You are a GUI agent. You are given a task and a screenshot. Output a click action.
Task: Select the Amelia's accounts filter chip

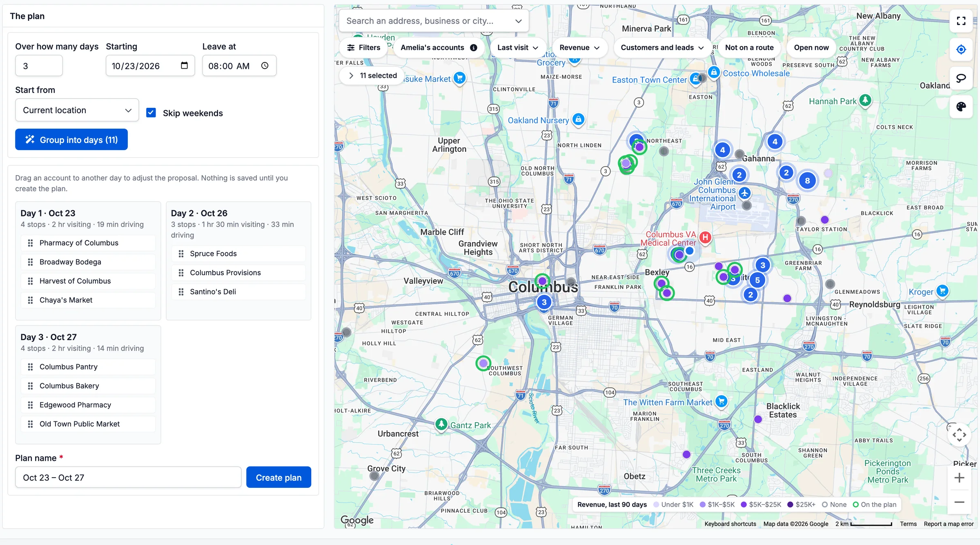439,48
